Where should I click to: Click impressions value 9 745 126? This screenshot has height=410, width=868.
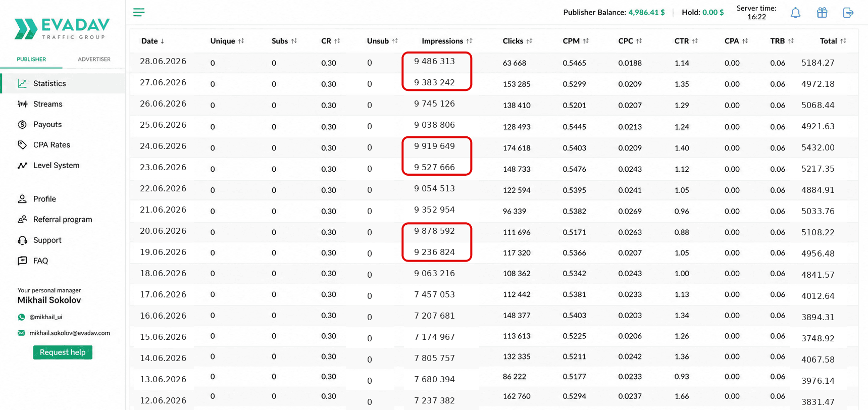point(435,104)
